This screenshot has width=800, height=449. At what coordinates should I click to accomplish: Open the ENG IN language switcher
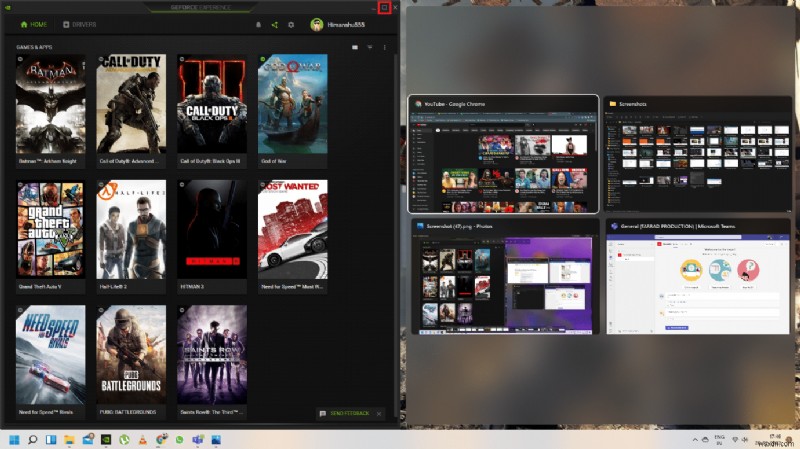719,440
